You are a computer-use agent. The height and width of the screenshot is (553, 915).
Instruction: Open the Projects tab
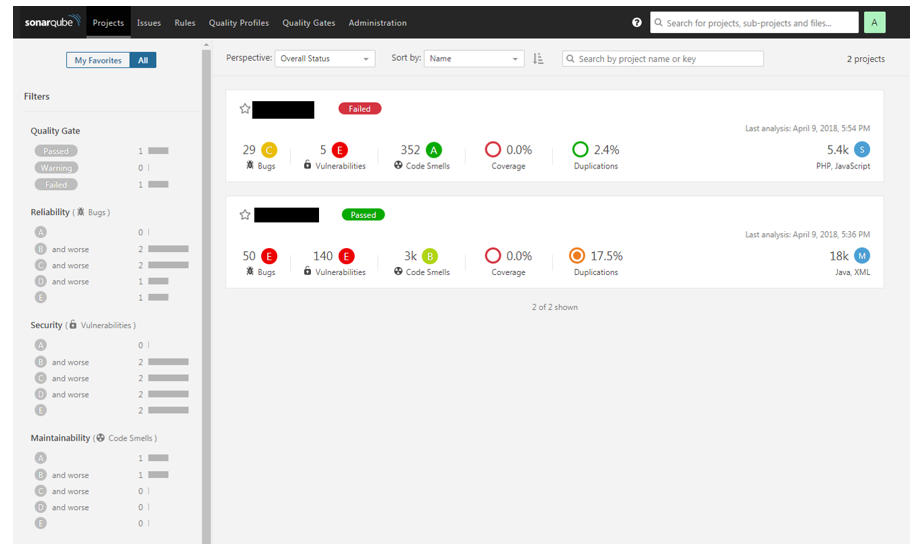pos(109,23)
